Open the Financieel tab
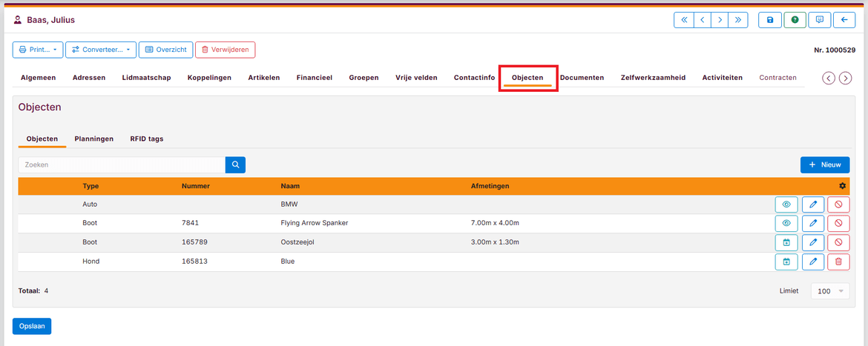The height and width of the screenshot is (346, 868). click(x=314, y=77)
